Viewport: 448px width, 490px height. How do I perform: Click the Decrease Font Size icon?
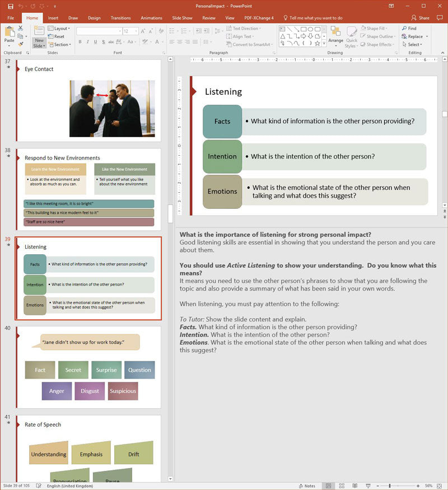point(151,31)
